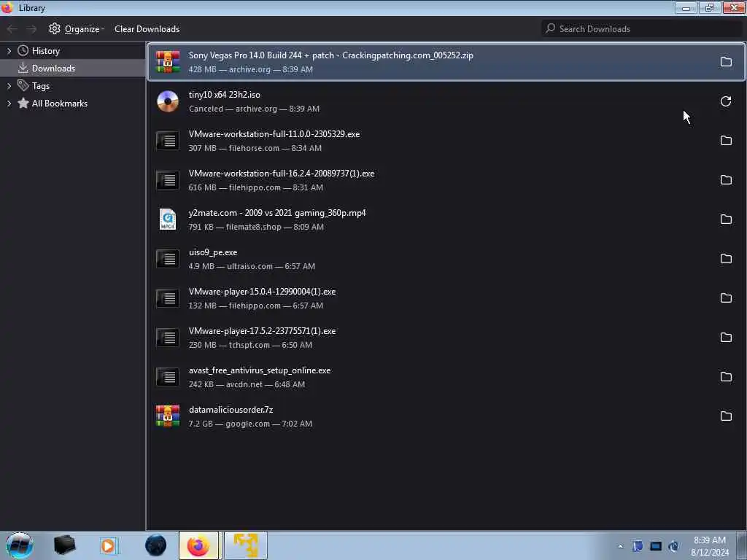Select avast_free_antivirus_setup_online.exe entry
Image resolution: width=747 pixels, height=560 pixels.
click(x=446, y=377)
